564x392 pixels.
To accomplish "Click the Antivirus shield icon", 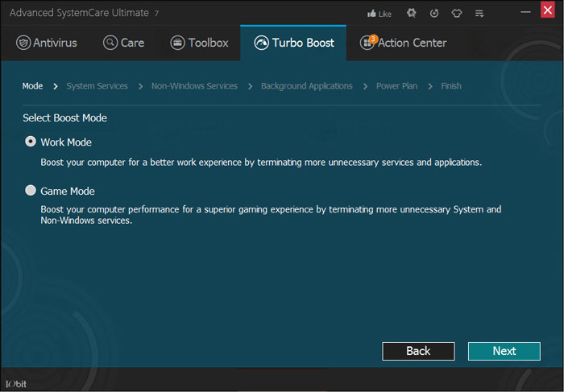I will click(23, 43).
